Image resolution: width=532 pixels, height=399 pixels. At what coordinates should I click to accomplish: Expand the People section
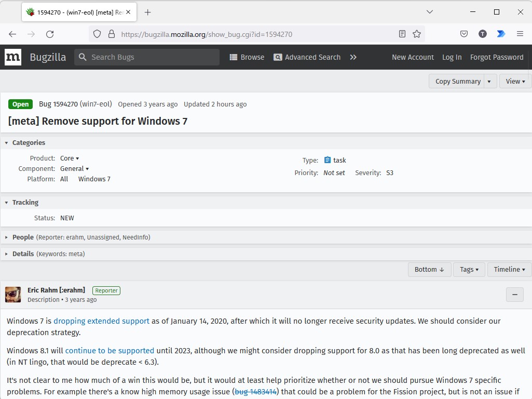click(x=6, y=237)
